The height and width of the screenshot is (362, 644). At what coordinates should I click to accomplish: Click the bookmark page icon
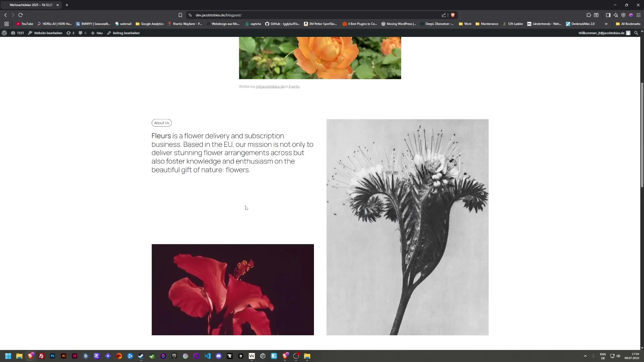[x=180, y=15]
